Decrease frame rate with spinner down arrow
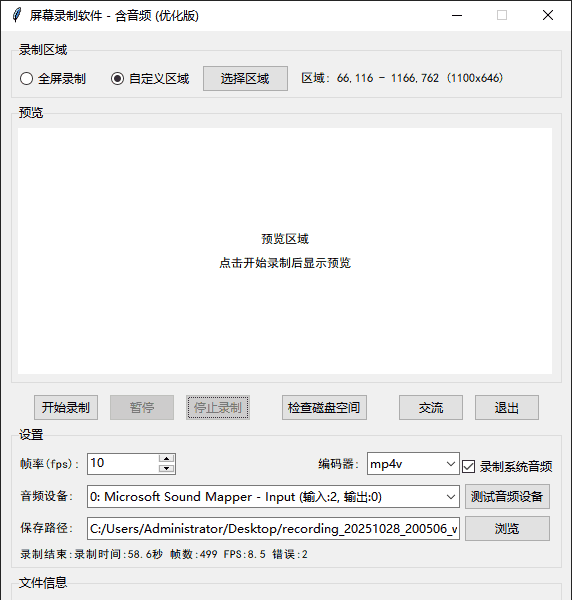The height and width of the screenshot is (600, 572). coord(166,469)
